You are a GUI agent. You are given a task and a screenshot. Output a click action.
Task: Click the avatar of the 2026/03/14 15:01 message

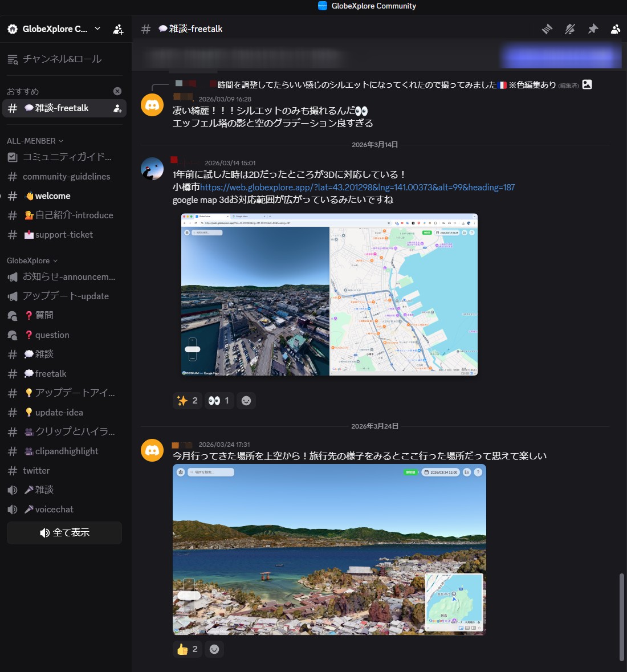(x=152, y=169)
